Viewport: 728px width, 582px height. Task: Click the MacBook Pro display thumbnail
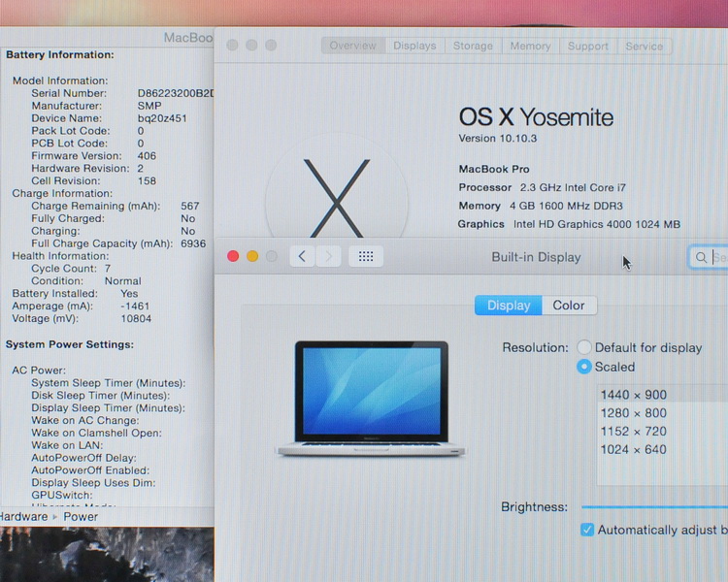[371, 399]
